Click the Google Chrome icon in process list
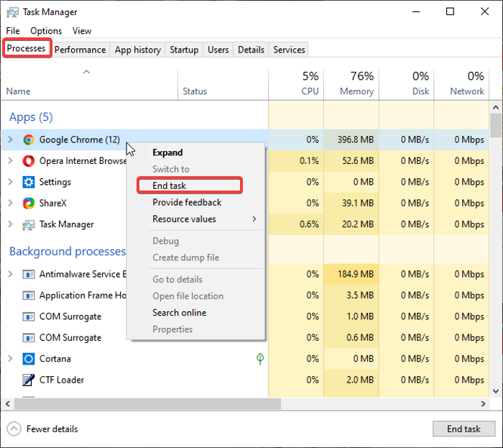 (x=29, y=140)
